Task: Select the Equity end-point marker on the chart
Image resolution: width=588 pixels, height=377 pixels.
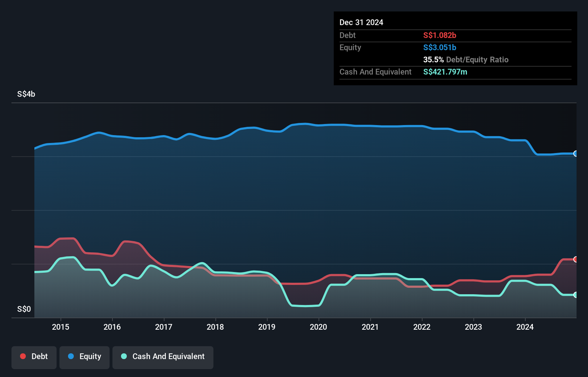Action: coord(575,153)
